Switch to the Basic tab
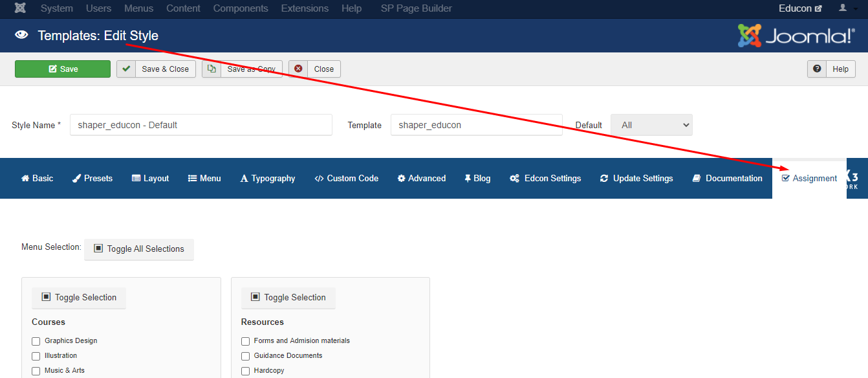The width and height of the screenshot is (868, 378). pyautogui.click(x=37, y=178)
